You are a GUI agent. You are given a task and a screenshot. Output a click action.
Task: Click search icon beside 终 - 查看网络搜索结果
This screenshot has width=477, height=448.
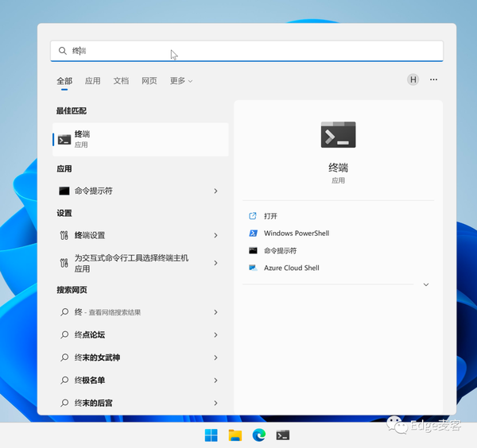[x=64, y=312]
